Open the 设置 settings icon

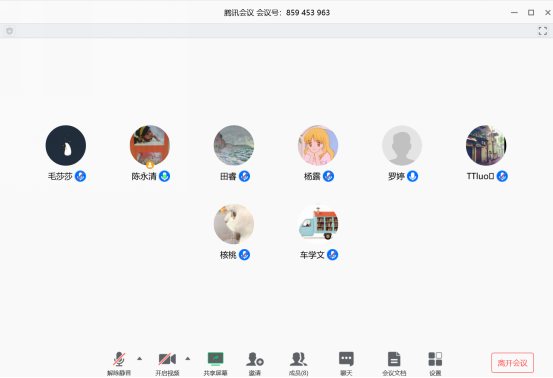[x=435, y=359]
